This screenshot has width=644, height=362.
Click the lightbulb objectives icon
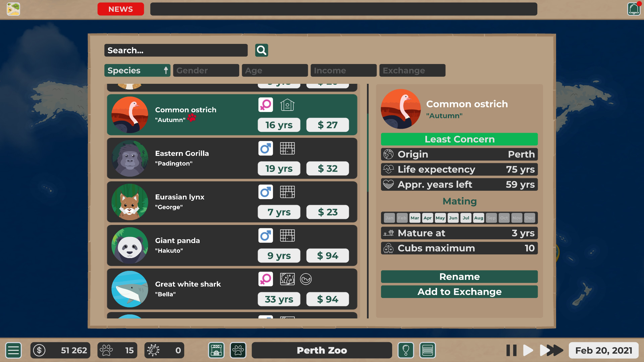(406, 350)
